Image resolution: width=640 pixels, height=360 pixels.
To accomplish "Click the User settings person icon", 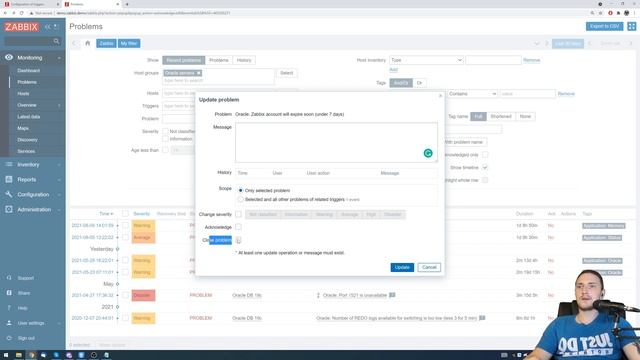I will [9, 323].
